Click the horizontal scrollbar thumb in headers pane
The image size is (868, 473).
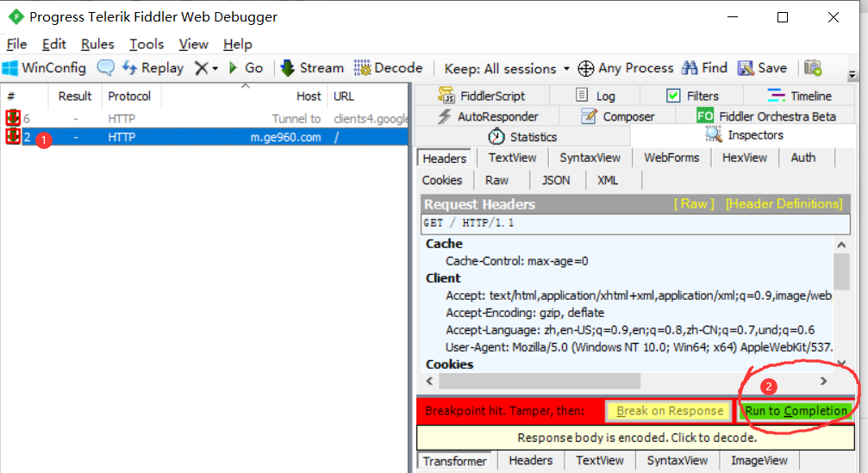tap(540, 381)
